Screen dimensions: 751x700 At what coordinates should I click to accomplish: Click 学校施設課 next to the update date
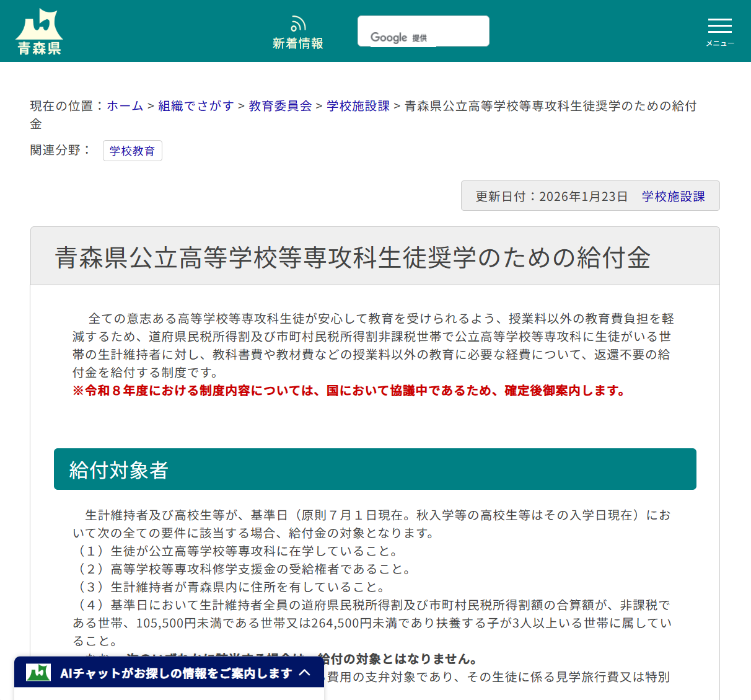tap(674, 195)
